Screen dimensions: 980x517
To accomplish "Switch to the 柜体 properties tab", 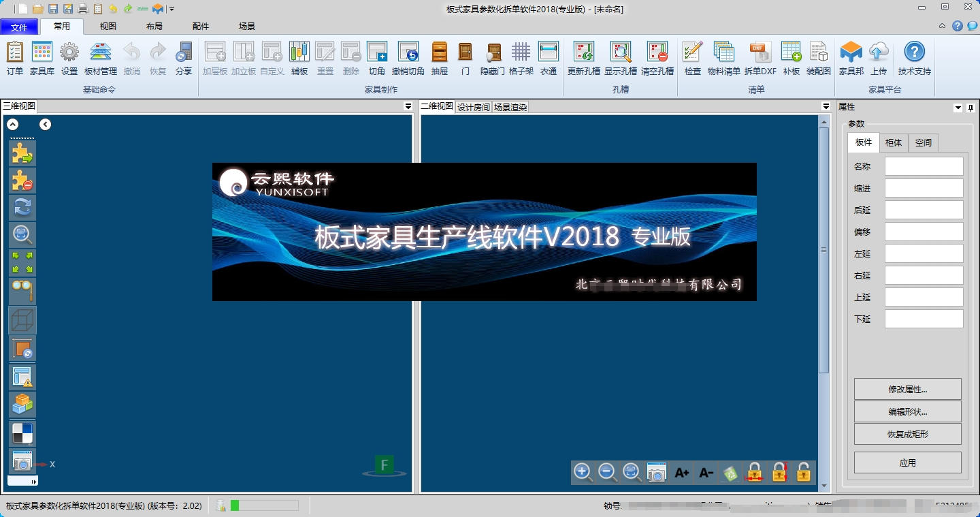I will pyautogui.click(x=894, y=142).
